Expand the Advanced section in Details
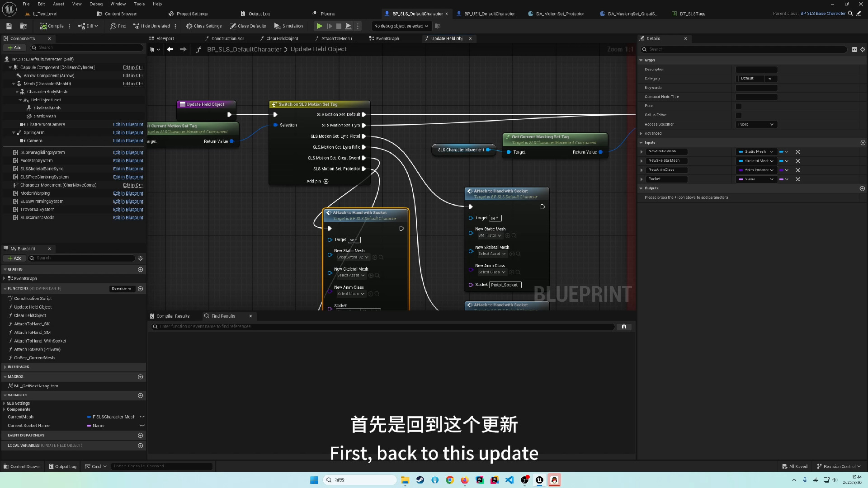868x488 pixels. 641,134
